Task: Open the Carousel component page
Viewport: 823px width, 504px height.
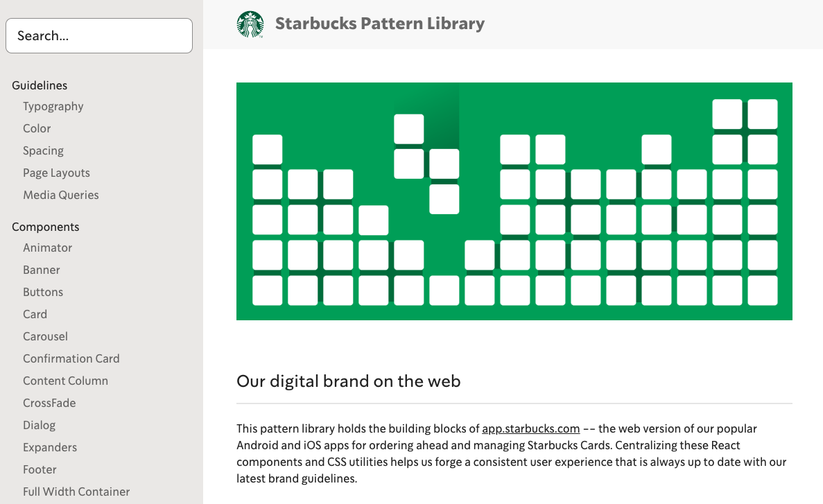Action: coord(45,336)
